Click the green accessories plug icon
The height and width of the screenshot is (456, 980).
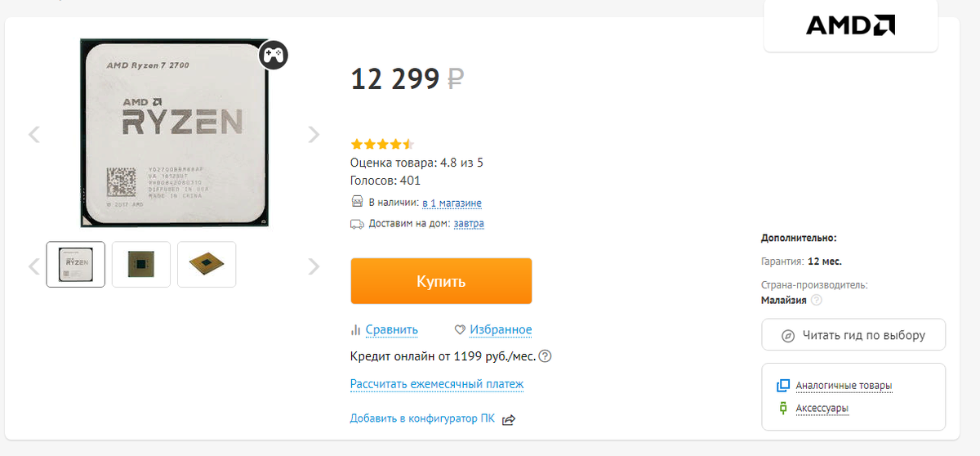tap(783, 408)
